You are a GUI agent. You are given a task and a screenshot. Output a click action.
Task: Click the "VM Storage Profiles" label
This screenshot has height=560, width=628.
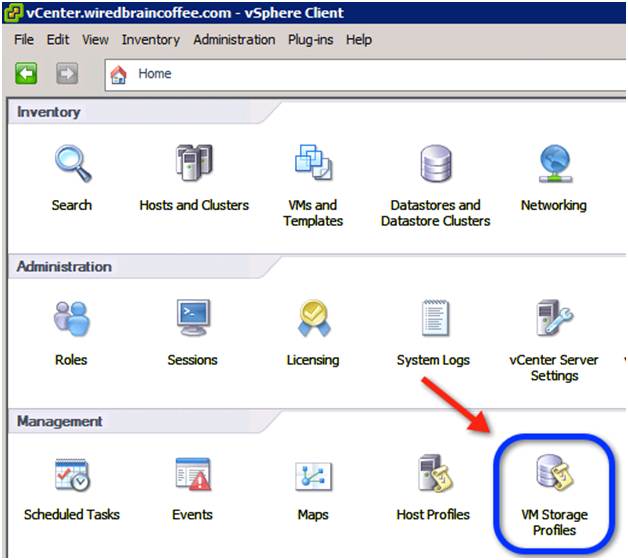click(x=554, y=522)
